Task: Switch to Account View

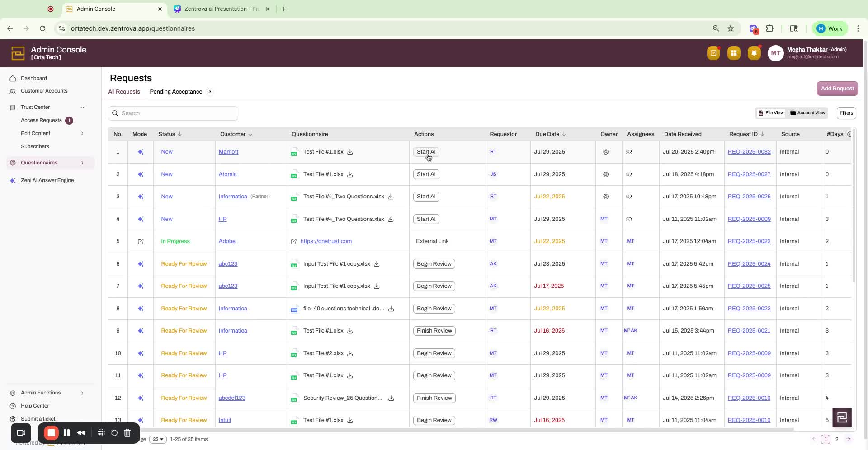Action: [x=807, y=113]
